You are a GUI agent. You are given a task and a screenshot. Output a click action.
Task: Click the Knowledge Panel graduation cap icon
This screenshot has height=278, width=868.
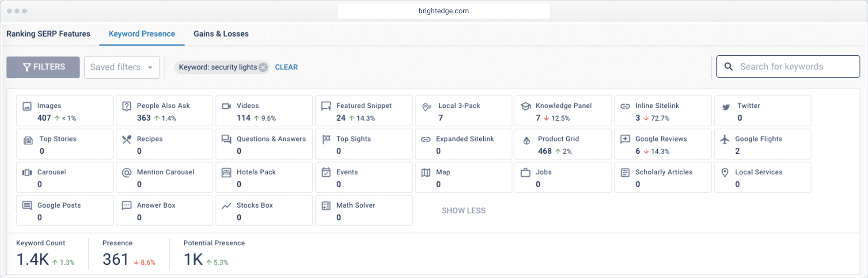pyautogui.click(x=526, y=106)
